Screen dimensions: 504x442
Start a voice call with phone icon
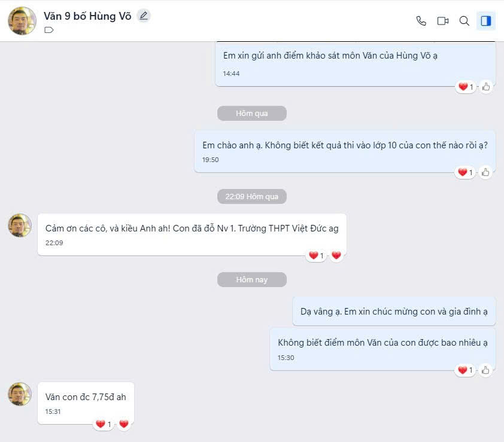pyautogui.click(x=421, y=21)
